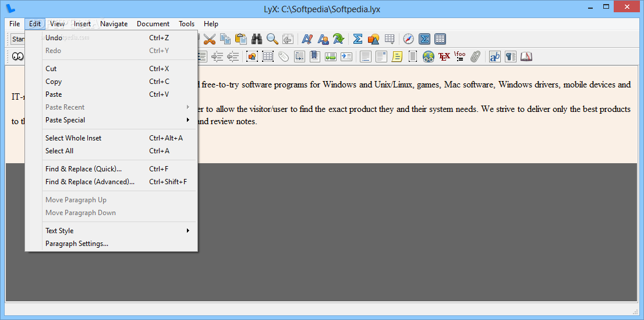Open Text Style via ab icon
Screen dimensions: 644x320
click(494, 57)
